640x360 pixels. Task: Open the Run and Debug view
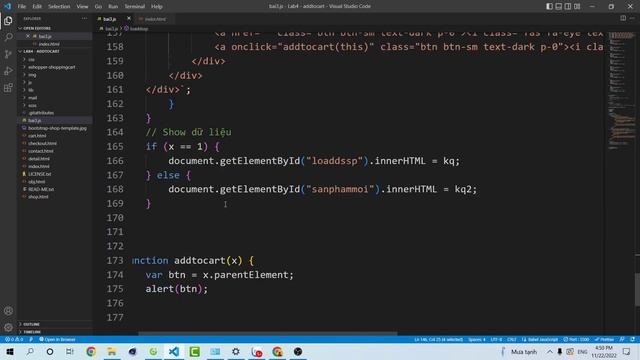(x=8, y=71)
